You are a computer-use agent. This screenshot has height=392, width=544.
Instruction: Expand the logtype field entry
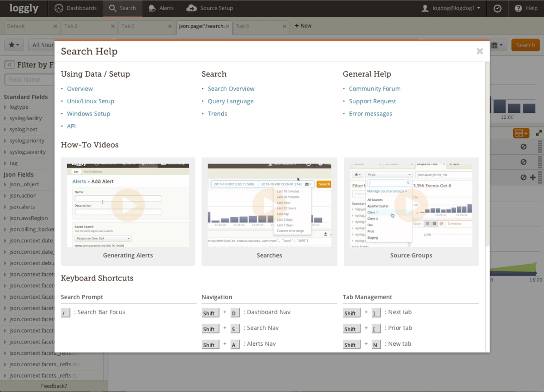[5, 106]
